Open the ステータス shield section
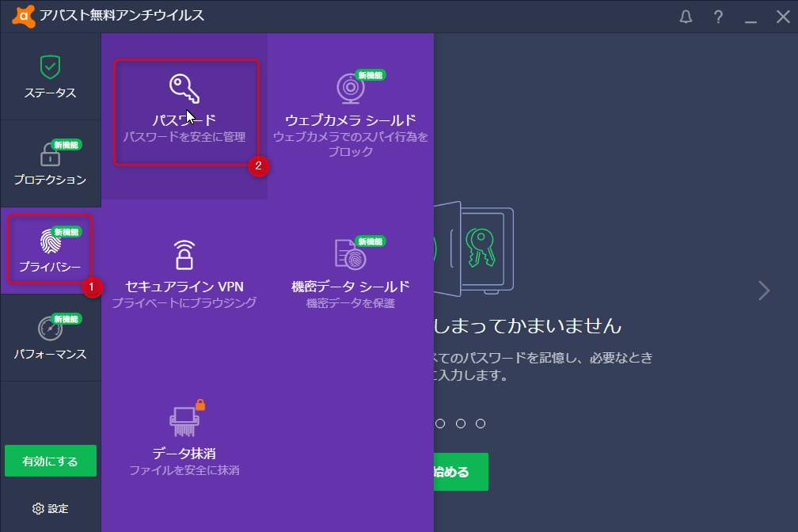 coord(51,77)
